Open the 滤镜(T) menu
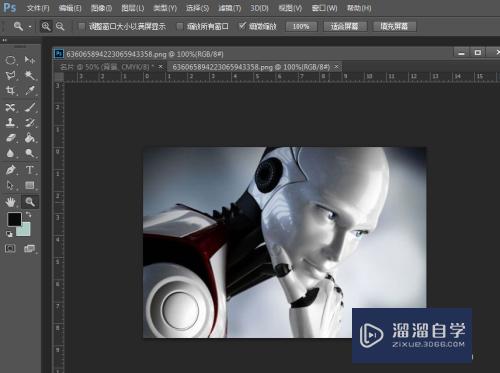The height and width of the screenshot is (373, 500). click(230, 8)
